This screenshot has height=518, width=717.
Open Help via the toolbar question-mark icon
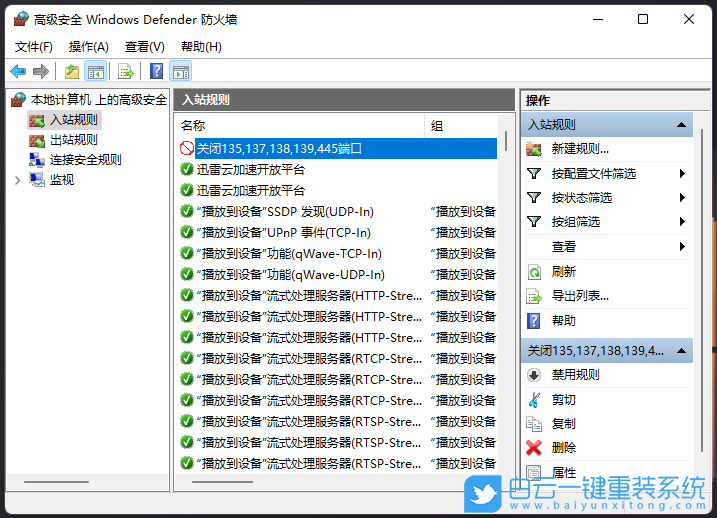pyautogui.click(x=156, y=71)
